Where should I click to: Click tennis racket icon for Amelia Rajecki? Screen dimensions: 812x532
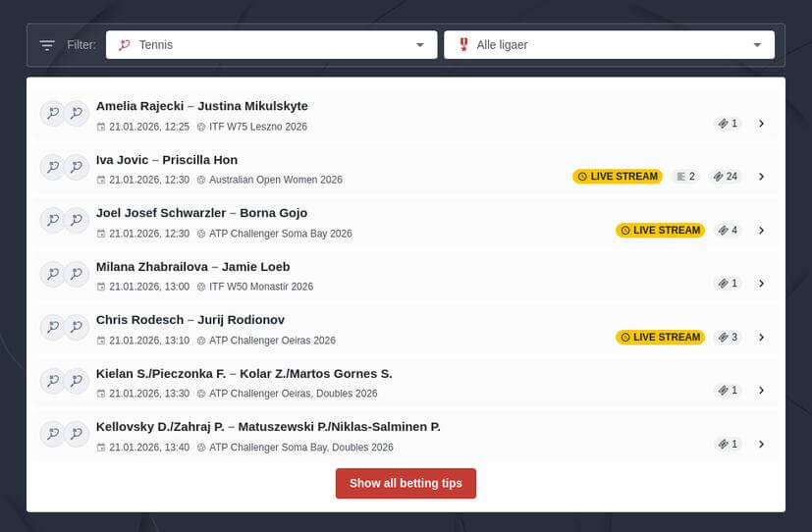52,114
